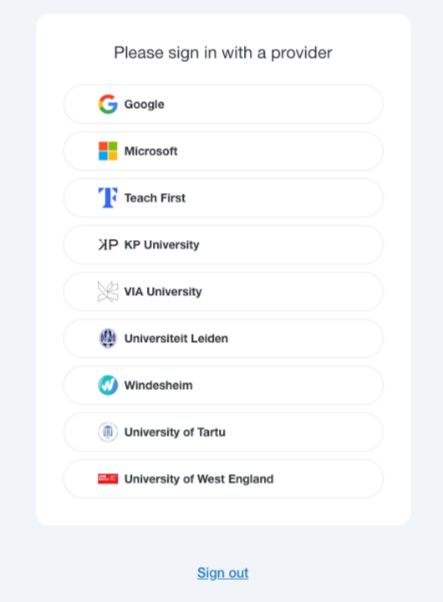Sign in with University of West England

pos(223,479)
